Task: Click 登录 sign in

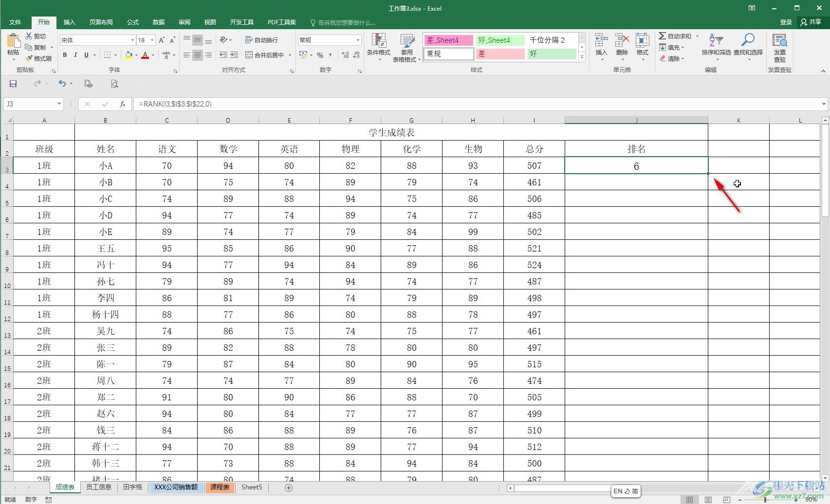Action: tap(786, 22)
